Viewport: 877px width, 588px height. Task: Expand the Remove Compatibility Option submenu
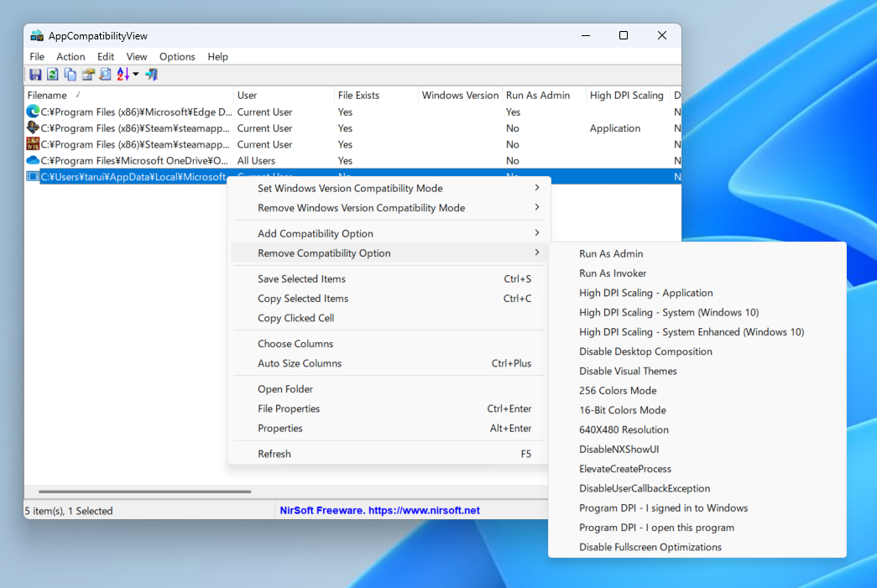tap(389, 253)
